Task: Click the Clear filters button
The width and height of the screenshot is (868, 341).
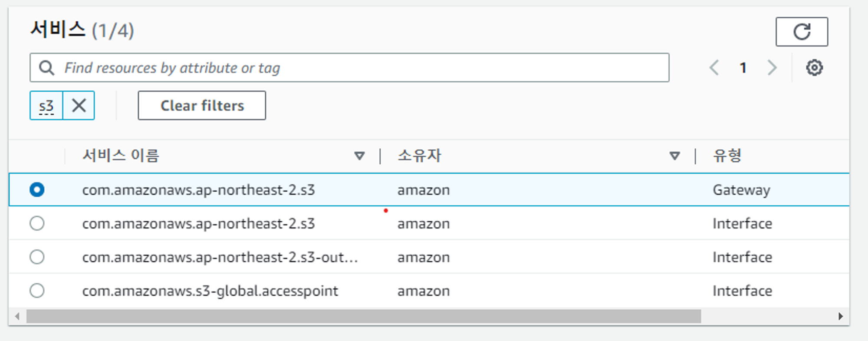Action: tap(202, 105)
